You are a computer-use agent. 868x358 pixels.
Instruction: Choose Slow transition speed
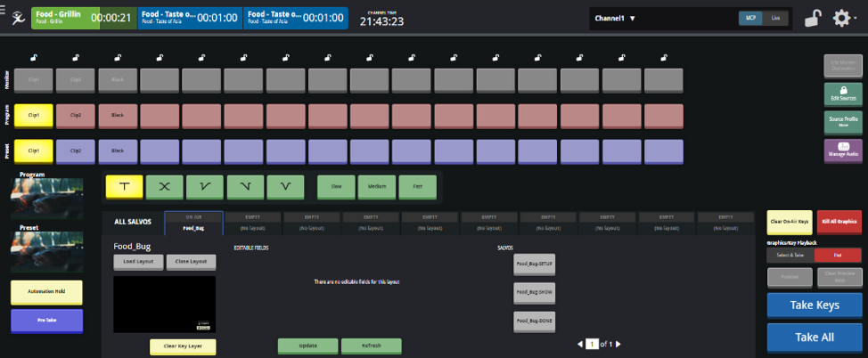336,187
